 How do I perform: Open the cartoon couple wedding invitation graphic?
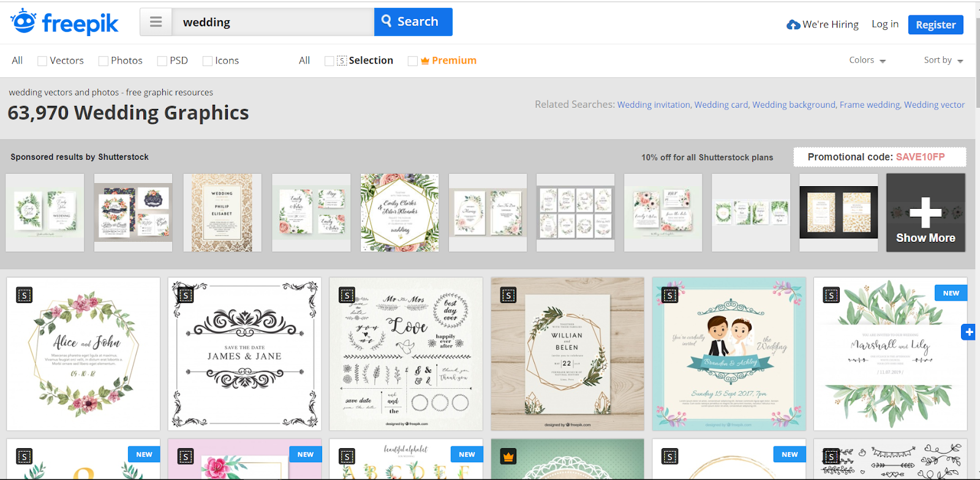(x=729, y=354)
